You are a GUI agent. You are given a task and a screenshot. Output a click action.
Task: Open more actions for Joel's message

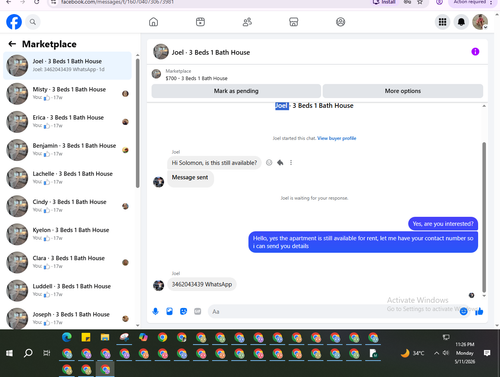(x=291, y=163)
